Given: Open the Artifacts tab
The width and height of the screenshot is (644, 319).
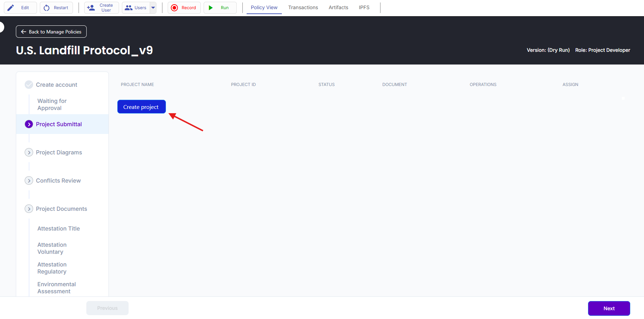Looking at the screenshot, I should [x=338, y=7].
